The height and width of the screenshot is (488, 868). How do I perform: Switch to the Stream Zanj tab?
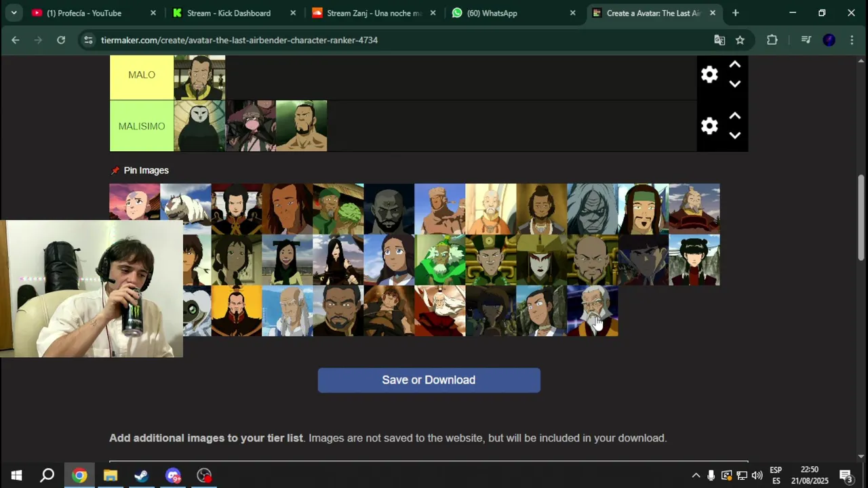(373, 13)
